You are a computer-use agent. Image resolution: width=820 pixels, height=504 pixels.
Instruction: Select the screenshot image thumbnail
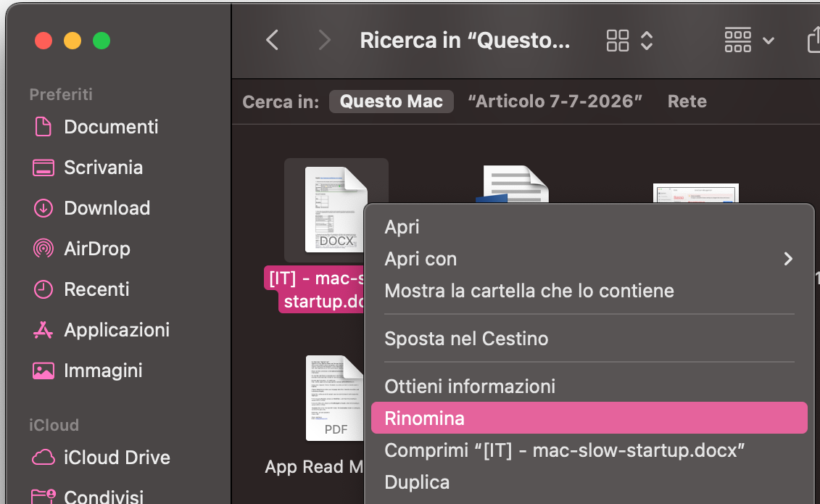[x=695, y=193]
